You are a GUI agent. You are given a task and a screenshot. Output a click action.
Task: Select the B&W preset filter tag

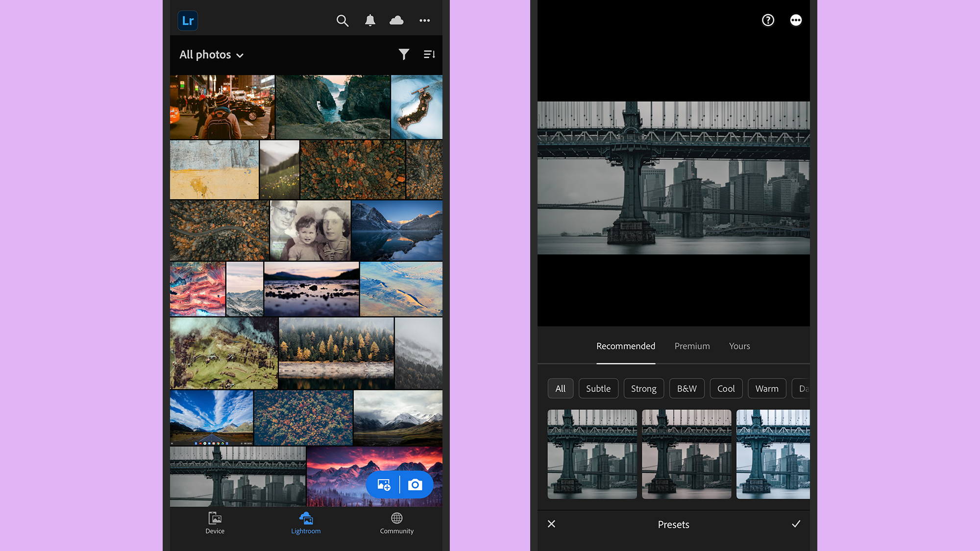[686, 388]
